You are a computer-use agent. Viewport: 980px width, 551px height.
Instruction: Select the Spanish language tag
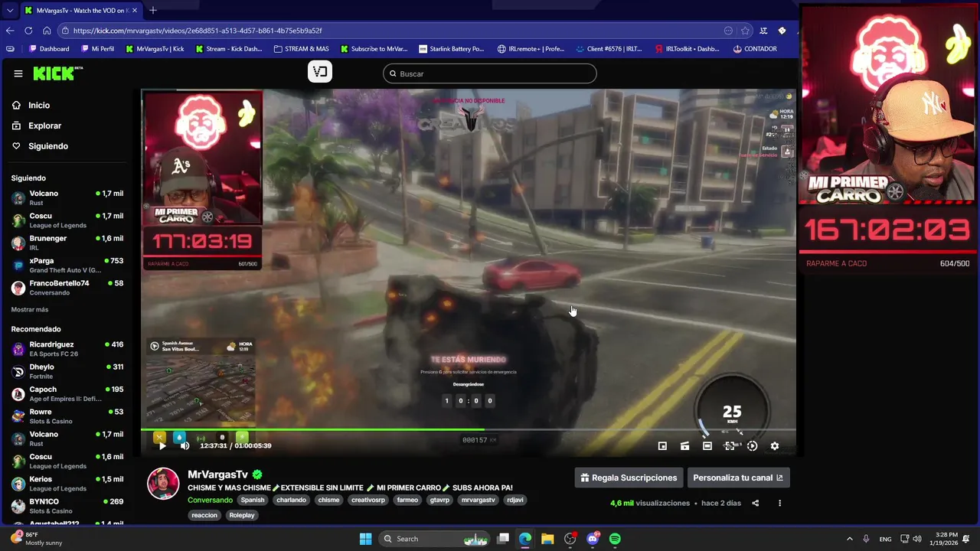click(x=253, y=500)
